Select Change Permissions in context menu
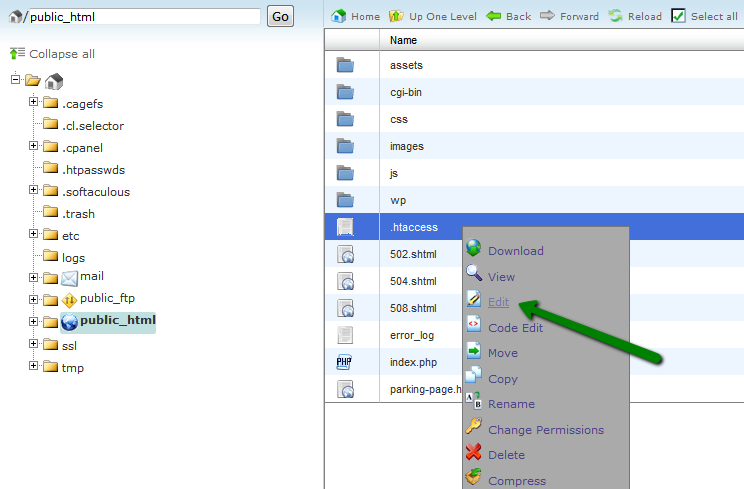 (x=545, y=430)
